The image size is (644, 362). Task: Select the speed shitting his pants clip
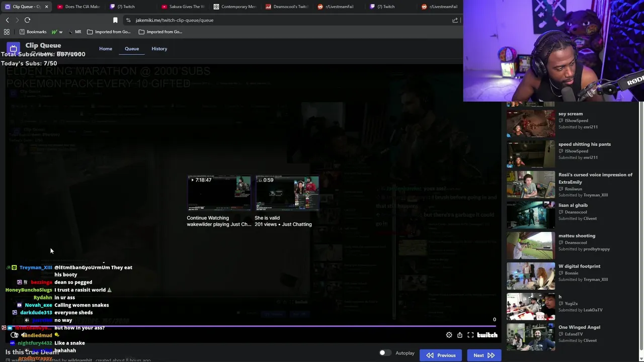click(572, 153)
